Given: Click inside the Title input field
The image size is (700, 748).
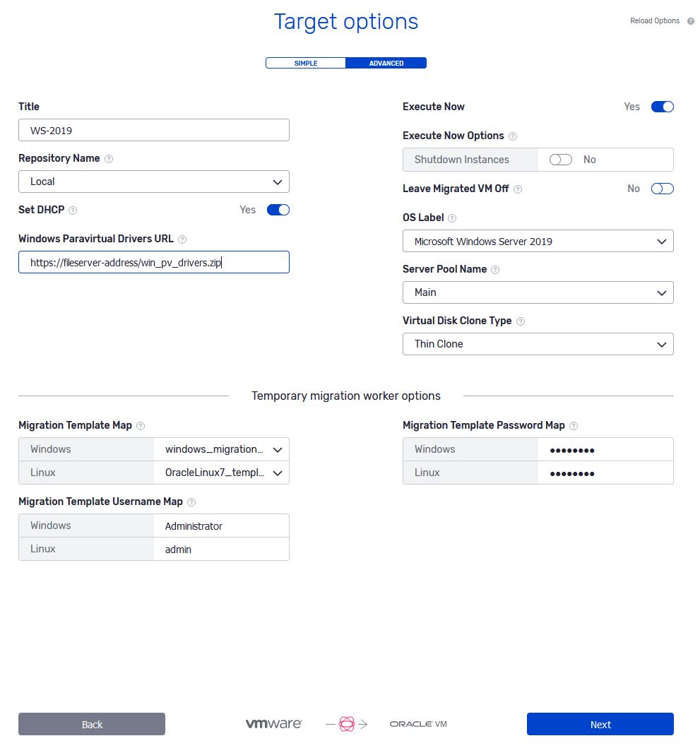Looking at the screenshot, I should pyautogui.click(x=154, y=130).
